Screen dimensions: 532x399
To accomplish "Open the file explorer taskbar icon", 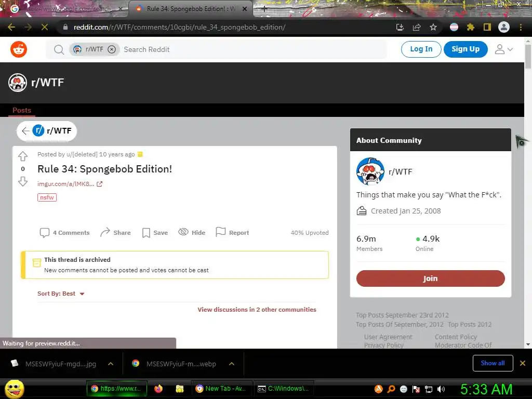I will [179, 389].
